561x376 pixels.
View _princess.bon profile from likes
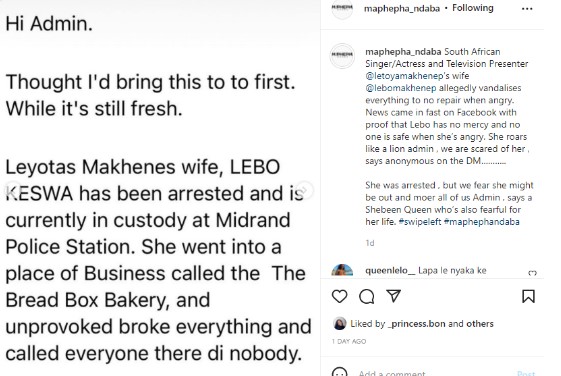[x=416, y=324]
